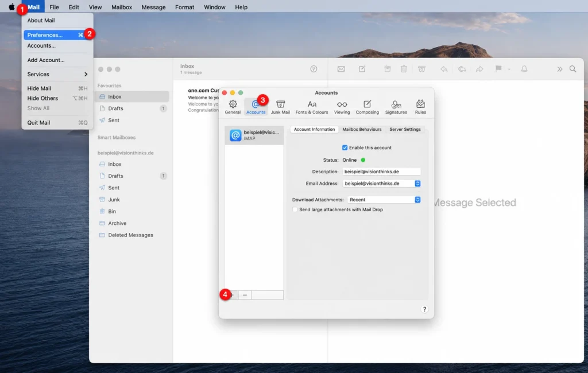The height and width of the screenshot is (373, 588).
Task: Remove account with the minus button
Action: point(245,295)
